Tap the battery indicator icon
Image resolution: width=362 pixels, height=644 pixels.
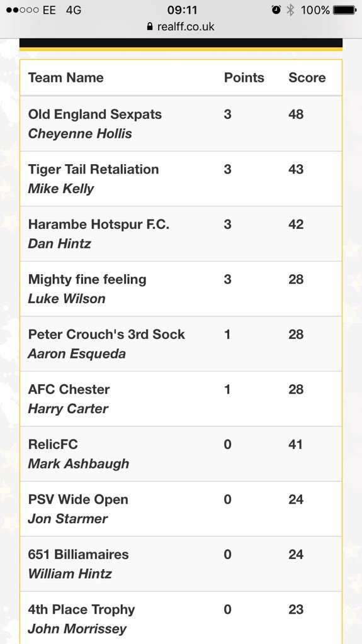[345, 10]
